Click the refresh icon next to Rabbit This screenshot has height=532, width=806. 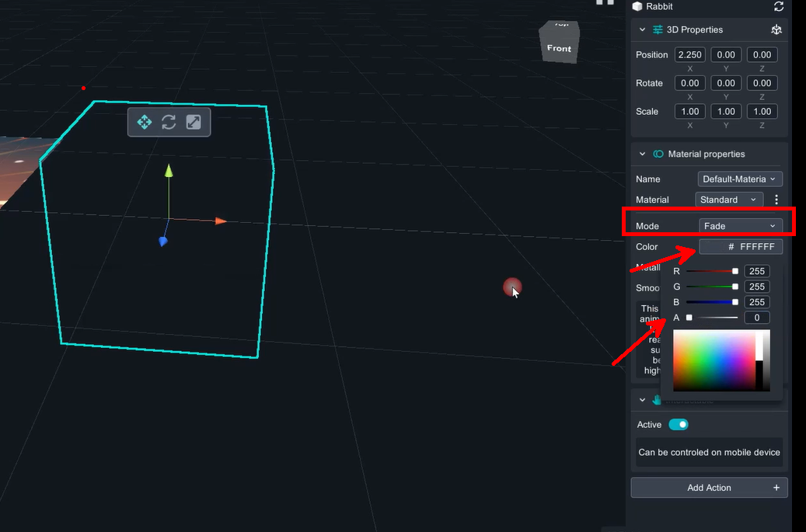click(x=779, y=6)
